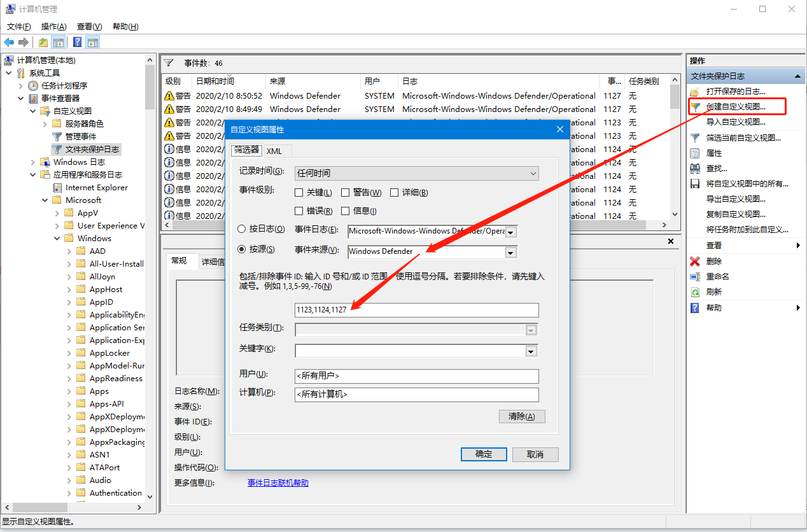Expand the Microsoft tree node
The height and width of the screenshot is (532, 807).
click(43, 200)
